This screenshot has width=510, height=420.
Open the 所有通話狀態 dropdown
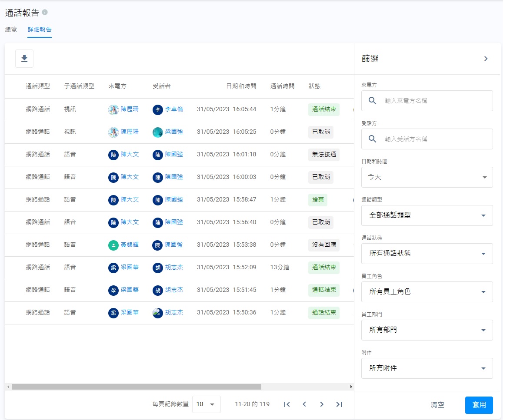pyautogui.click(x=427, y=254)
